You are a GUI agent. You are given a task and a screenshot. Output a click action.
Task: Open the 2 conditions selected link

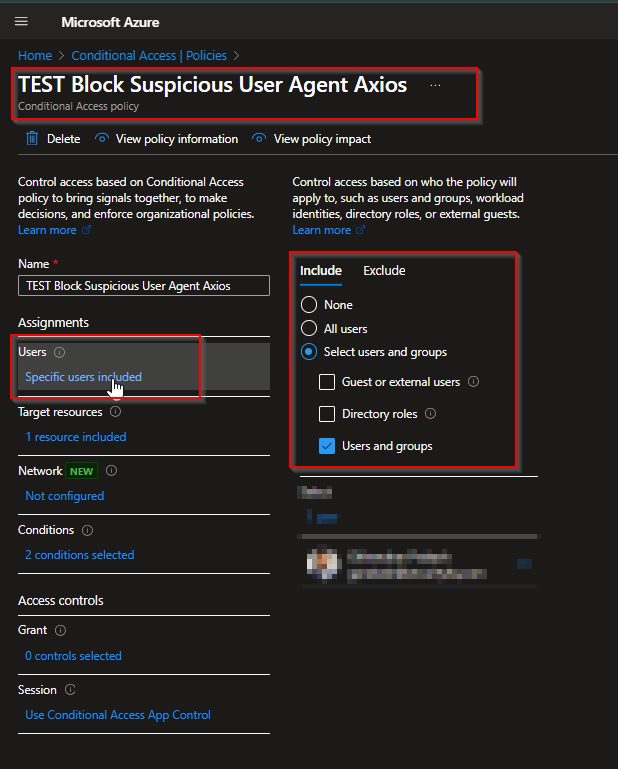(x=79, y=555)
